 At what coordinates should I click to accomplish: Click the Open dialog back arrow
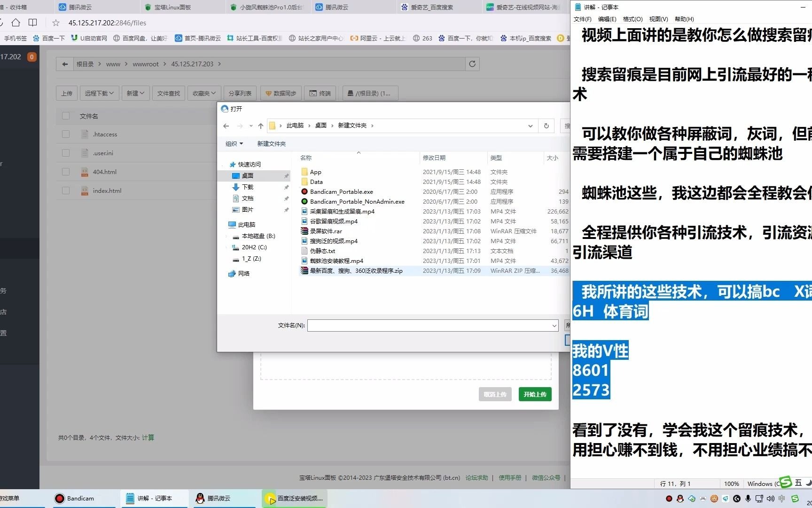pyautogui.click(x=226, y=126)
